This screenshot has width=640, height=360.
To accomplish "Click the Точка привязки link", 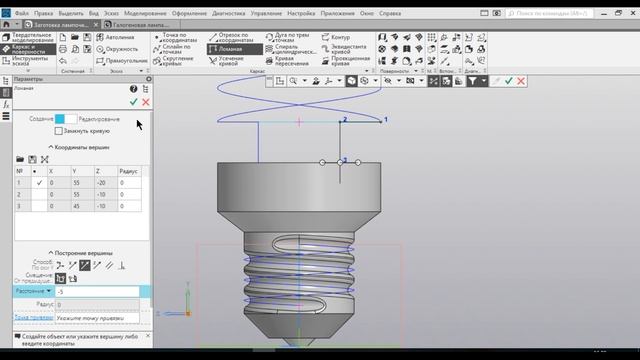I will 34,317.
